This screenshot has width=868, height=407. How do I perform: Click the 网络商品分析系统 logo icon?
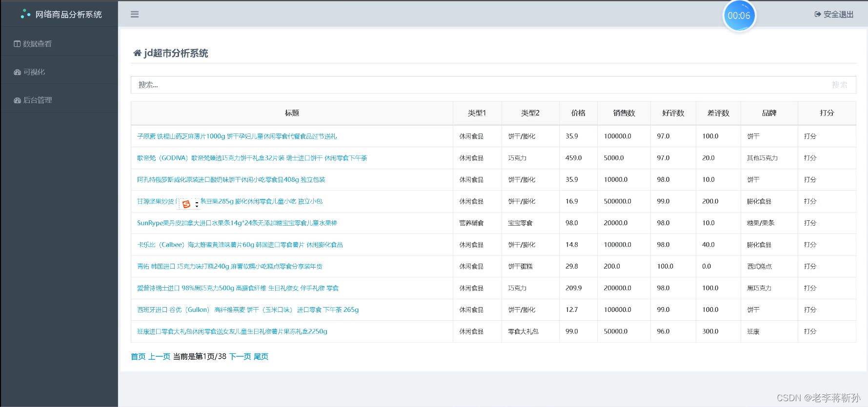coord(25,14)
